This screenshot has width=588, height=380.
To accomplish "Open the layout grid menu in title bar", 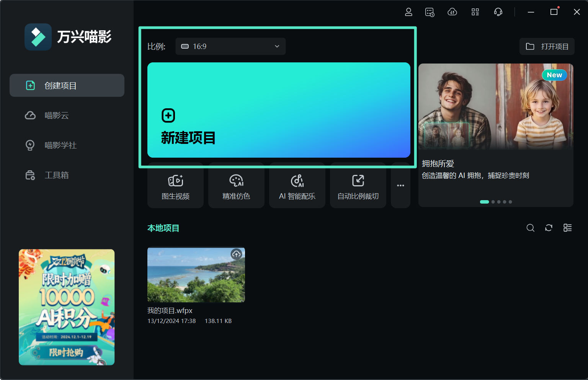I will click(475, 12).
